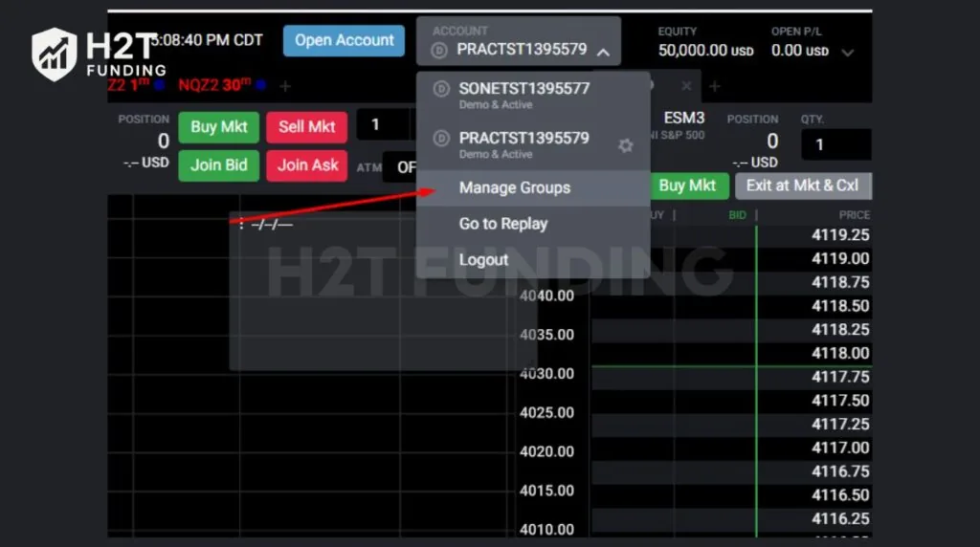
Task: Click the Join Ask button
Action: (x=307, y=165)
